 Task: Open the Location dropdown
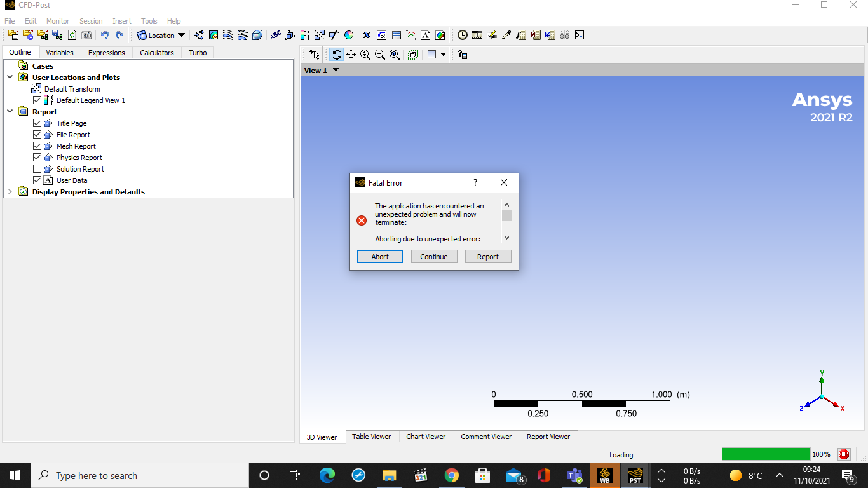tap(161, 36)
